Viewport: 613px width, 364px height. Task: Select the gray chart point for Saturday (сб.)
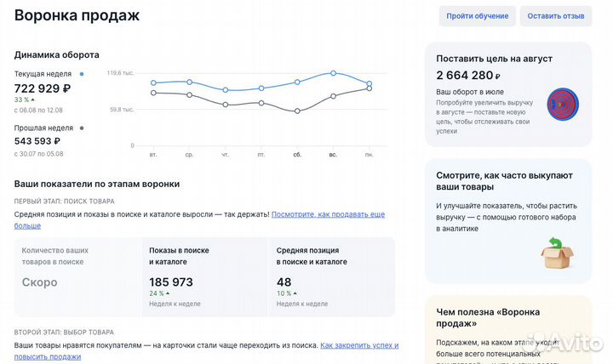[297, 111]
